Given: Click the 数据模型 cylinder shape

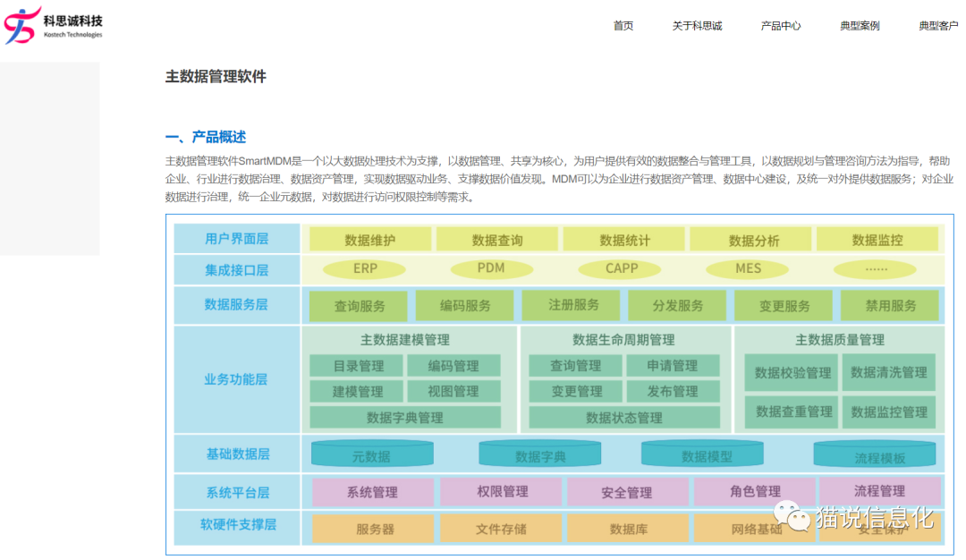Looking at the screenshot, I should click(x=707, y=454).
